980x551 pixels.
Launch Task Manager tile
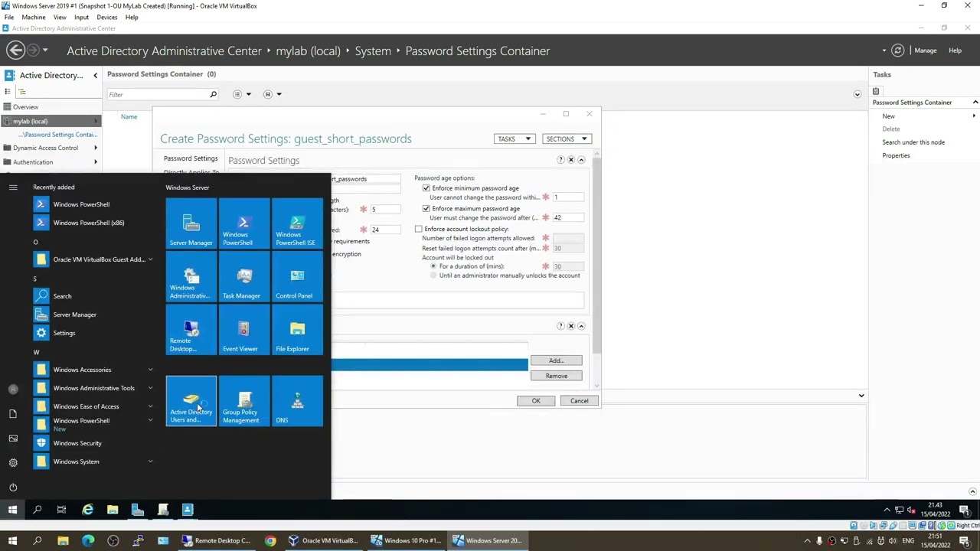[x=243, y=277]
